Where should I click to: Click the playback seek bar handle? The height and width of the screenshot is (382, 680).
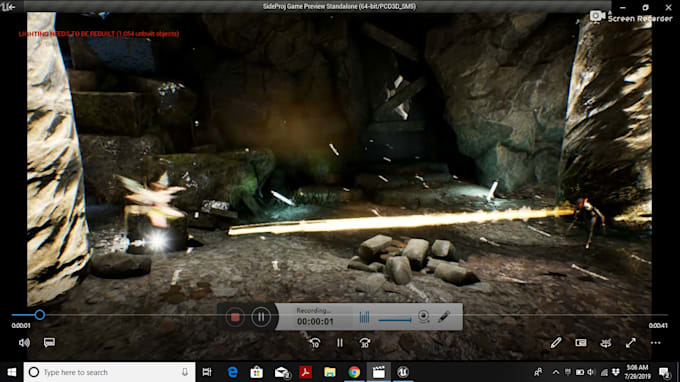(39, 315)
